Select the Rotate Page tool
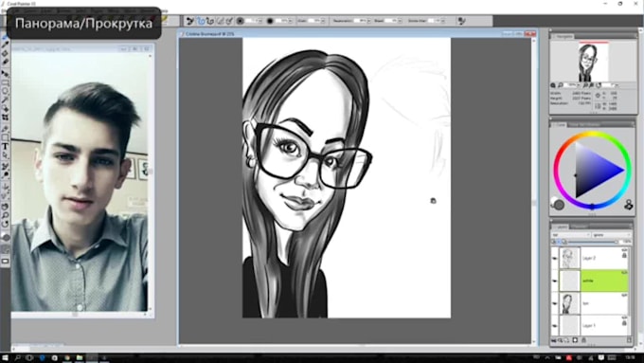The height and width of the screenshot is (363, 644). point(6,224)
